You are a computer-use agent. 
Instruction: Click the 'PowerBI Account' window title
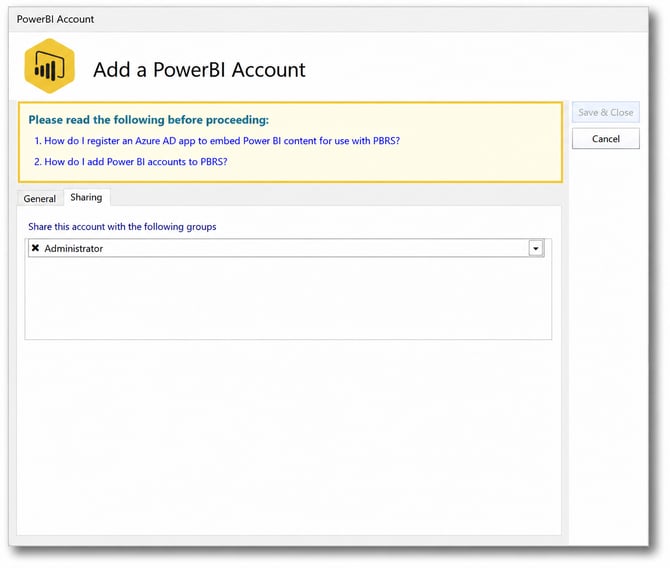click(55, 19)
